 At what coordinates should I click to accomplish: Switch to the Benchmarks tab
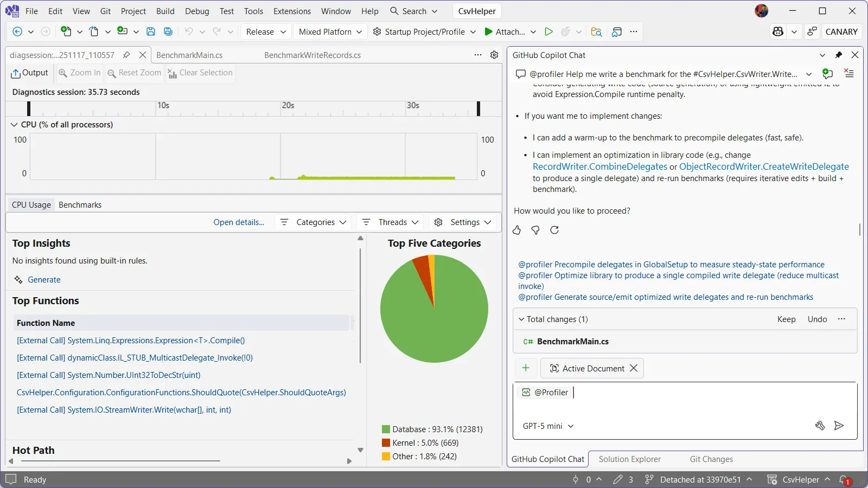(x=80, y=205)
